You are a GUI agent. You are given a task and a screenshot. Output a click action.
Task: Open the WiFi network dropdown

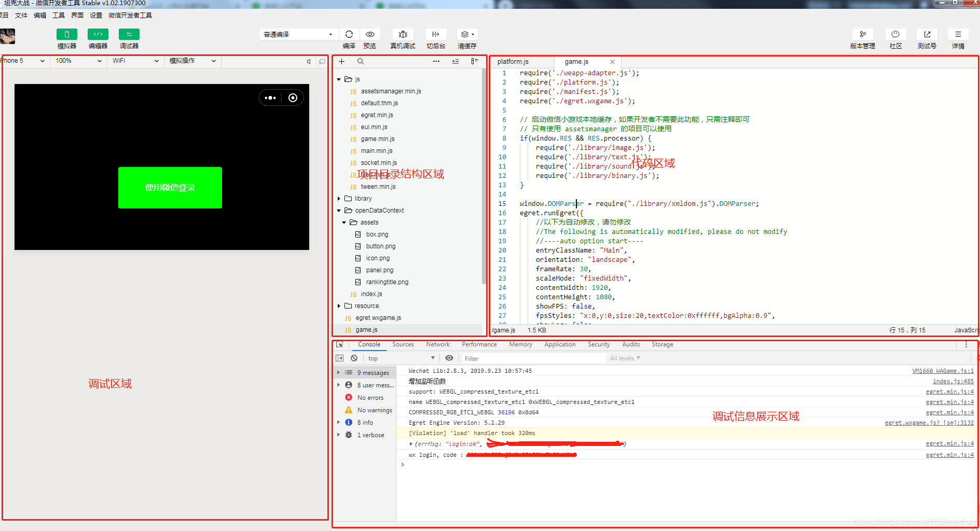tap(135, 61)
